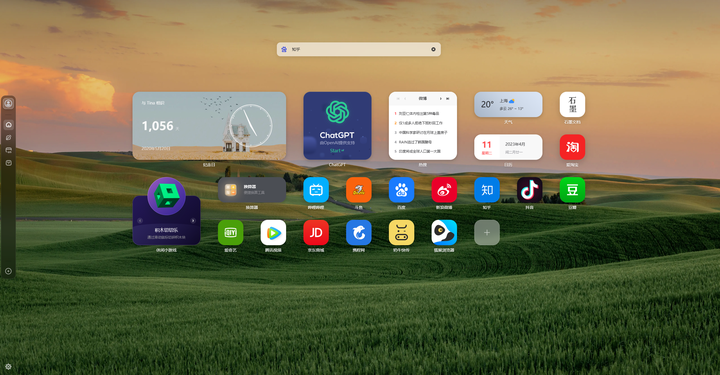Open the Bilibili blue TV icon
This screenshot has height=375, width=720.
click(x=316, y=190)
